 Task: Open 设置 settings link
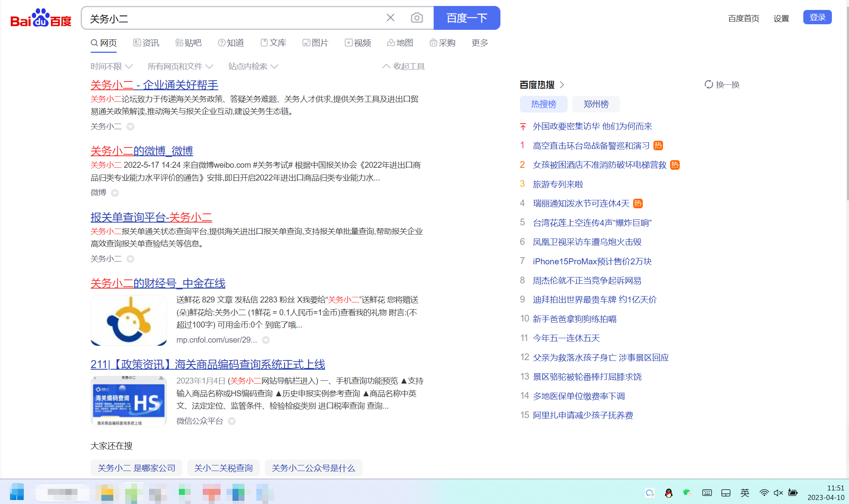pos(781,19)
